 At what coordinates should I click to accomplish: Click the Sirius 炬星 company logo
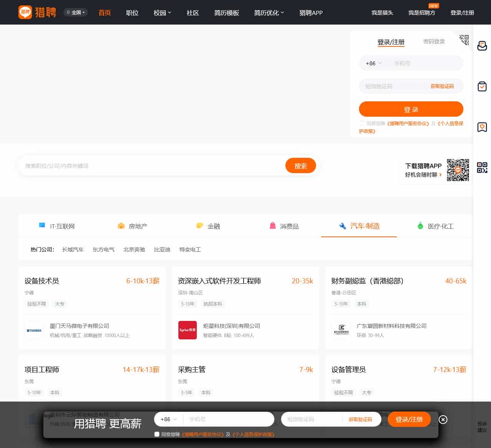(x=187, y=330)
